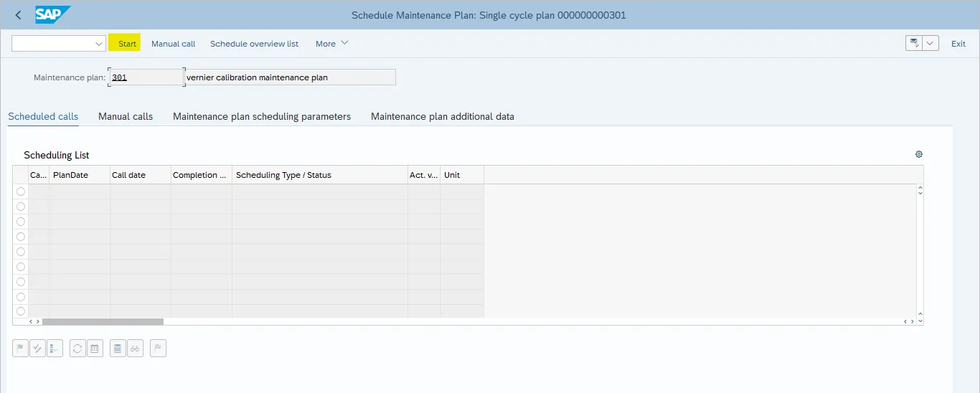Image resolution: width=980 pixels, height=393 pixels.
Task: Select the last row radio button
Action: (x=21, y=311)
